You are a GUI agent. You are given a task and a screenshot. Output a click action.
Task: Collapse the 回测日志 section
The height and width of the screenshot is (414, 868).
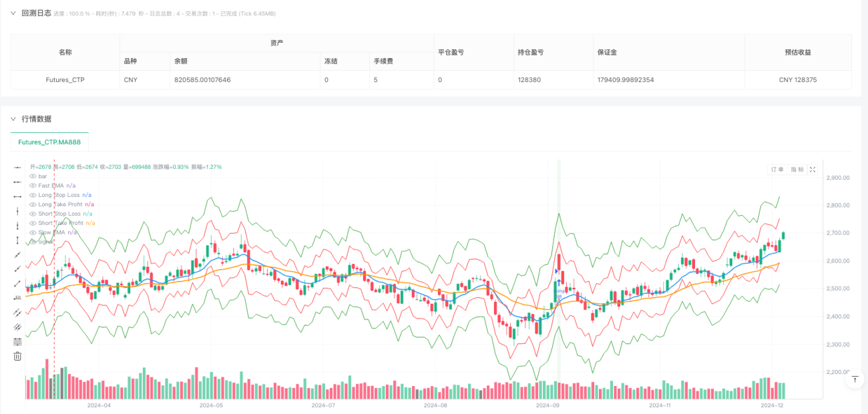coord(13,13)
